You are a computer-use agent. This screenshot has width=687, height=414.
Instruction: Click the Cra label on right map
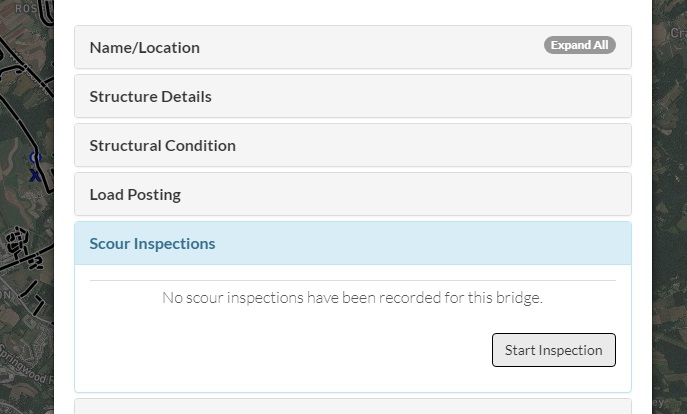click(x=678, y=33)
